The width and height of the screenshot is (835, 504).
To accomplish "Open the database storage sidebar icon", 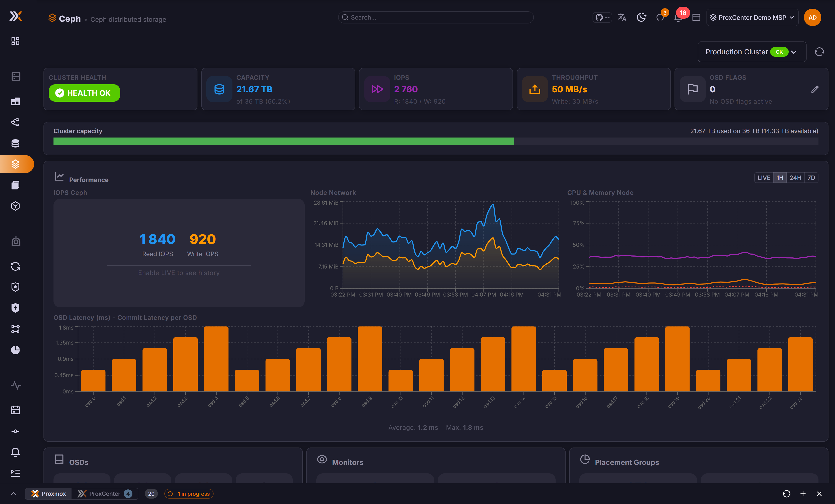I will click(16, 143).
